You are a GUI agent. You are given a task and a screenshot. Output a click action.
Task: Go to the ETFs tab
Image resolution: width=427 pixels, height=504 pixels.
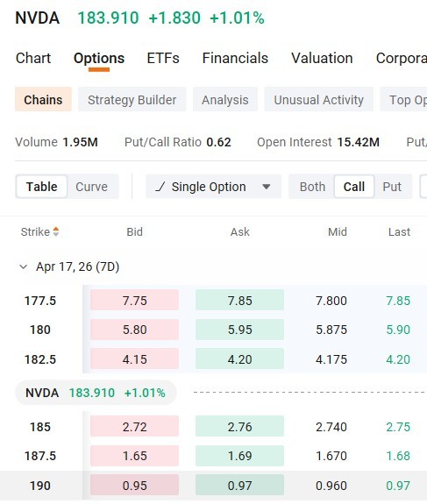[x=163, y=59]
